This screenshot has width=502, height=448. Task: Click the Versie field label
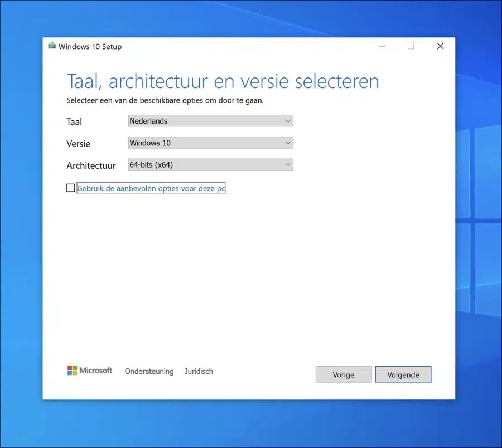[79, 144]
